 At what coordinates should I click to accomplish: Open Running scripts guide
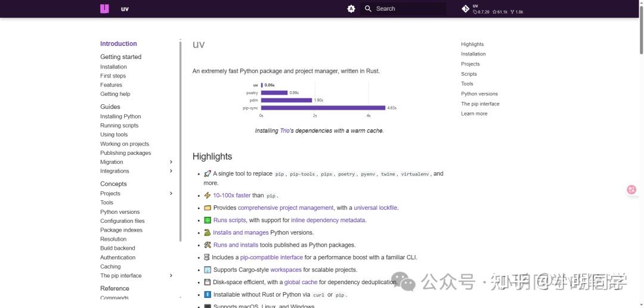pyautogui.click(x=119, y=126)
